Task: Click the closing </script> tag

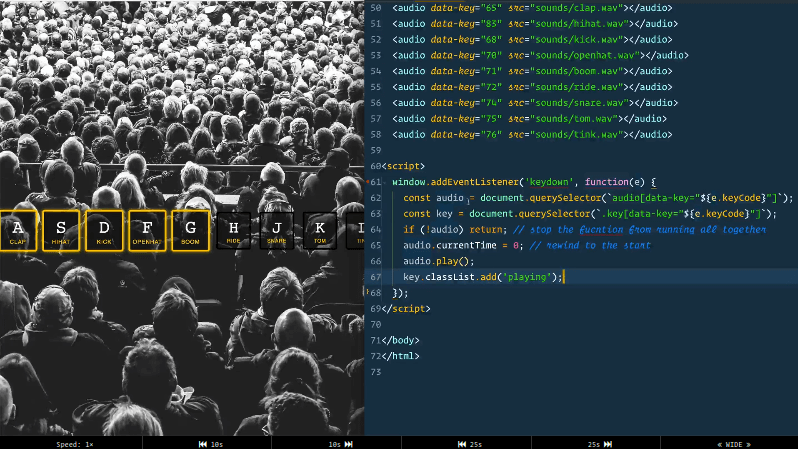Action: pos(406,308)
